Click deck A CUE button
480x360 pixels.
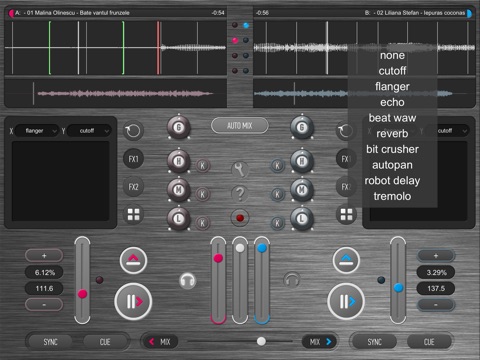click(105, 342)
